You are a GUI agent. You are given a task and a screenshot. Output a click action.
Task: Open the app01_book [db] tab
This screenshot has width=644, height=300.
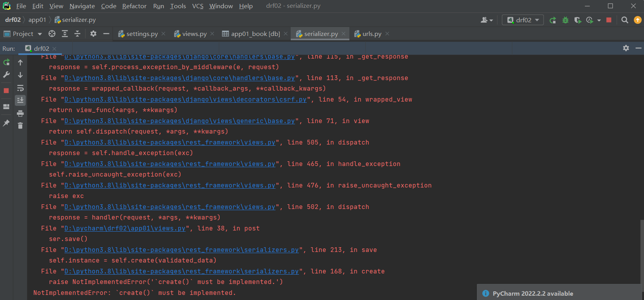256,34
